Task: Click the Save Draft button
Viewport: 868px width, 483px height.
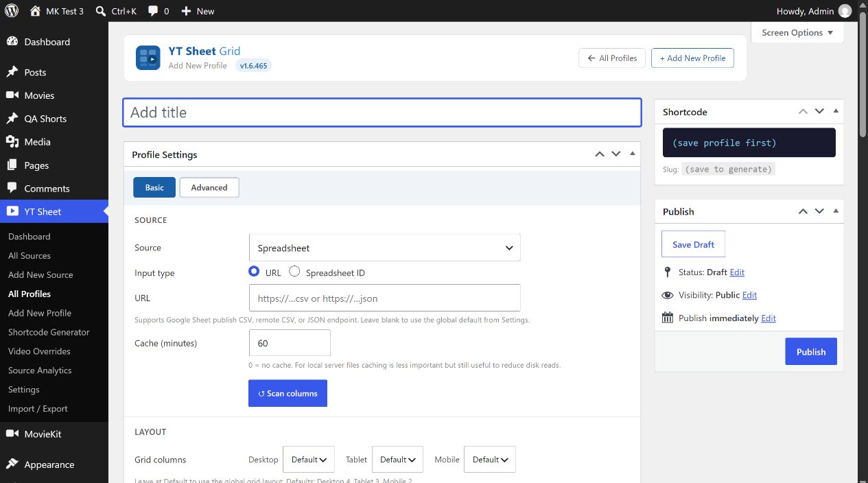Action: coord(693,244)
